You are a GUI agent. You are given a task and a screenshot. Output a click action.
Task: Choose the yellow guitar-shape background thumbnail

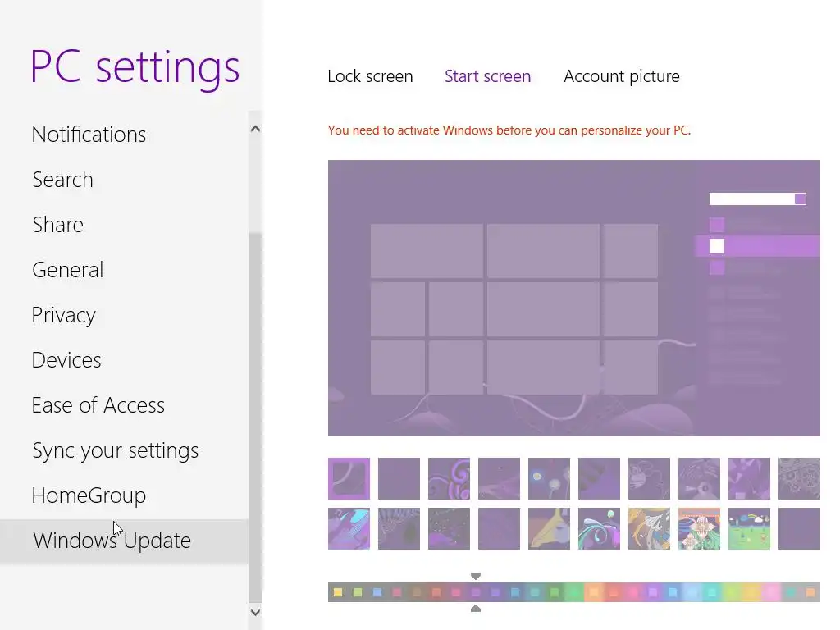pyautogui.click(x=549, y=529)
